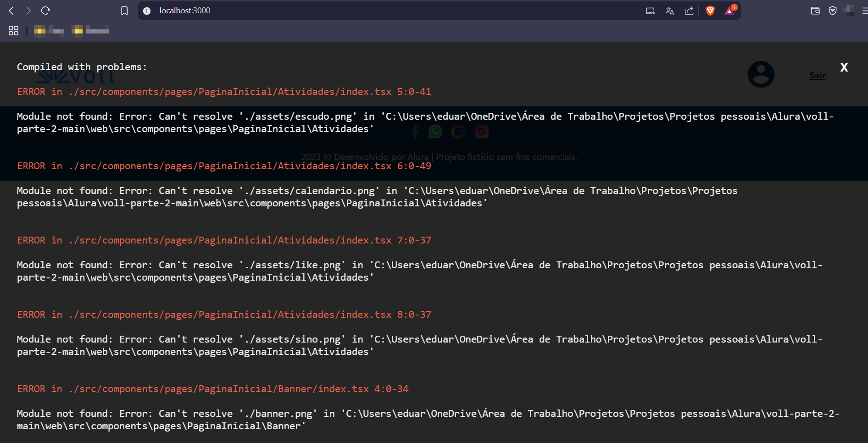Click the Sair logout link
This screenshot has width=868, height=443.
point(817,75)
